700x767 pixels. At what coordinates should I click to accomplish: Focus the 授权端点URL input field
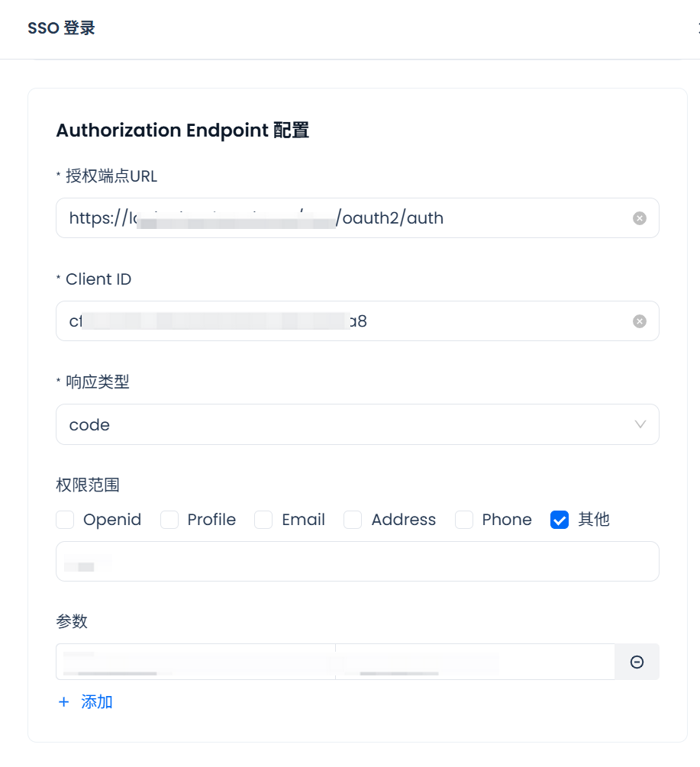tap(344, 218)
